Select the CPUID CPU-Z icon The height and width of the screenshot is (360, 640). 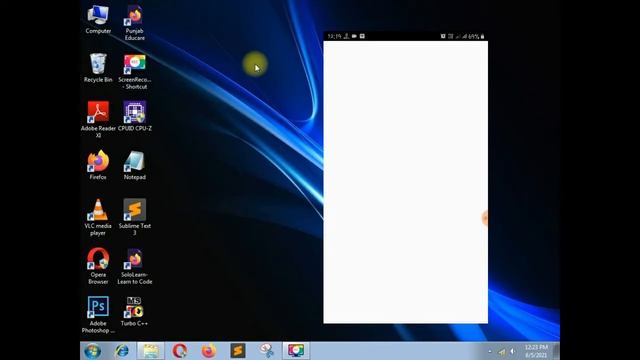point(135,116)
